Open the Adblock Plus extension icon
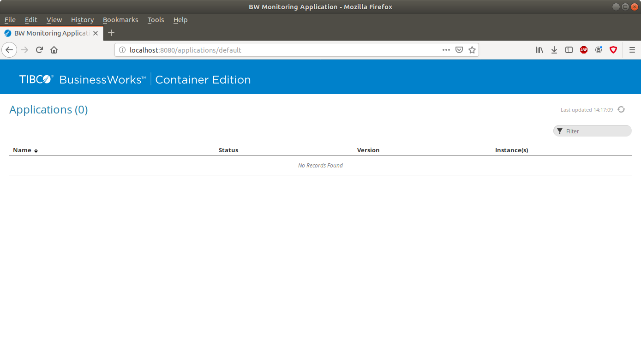641x364 pixels. (x=584, y=50)
